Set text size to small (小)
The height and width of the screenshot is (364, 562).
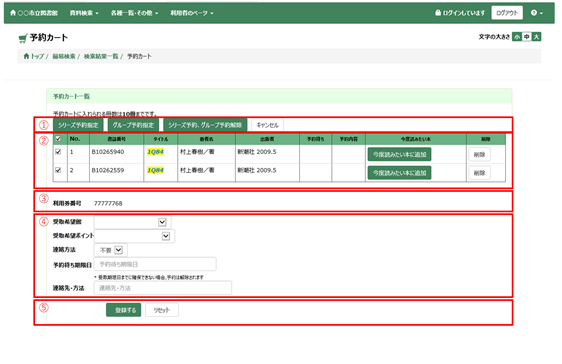point(517,37)
